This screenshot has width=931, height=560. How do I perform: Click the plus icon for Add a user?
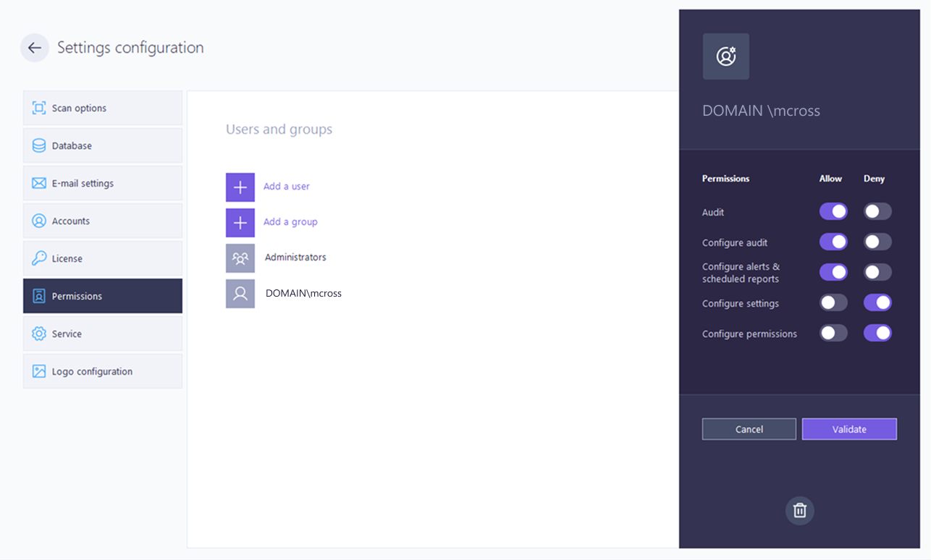pos(240,187)
